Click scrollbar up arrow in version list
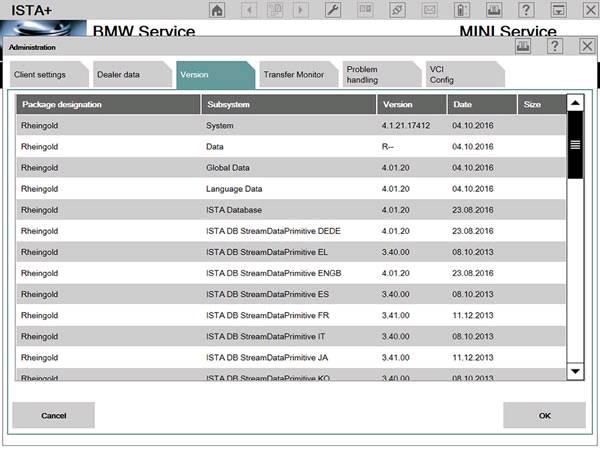Viewport: 600px width, 450px height. [x=575, y=103]
